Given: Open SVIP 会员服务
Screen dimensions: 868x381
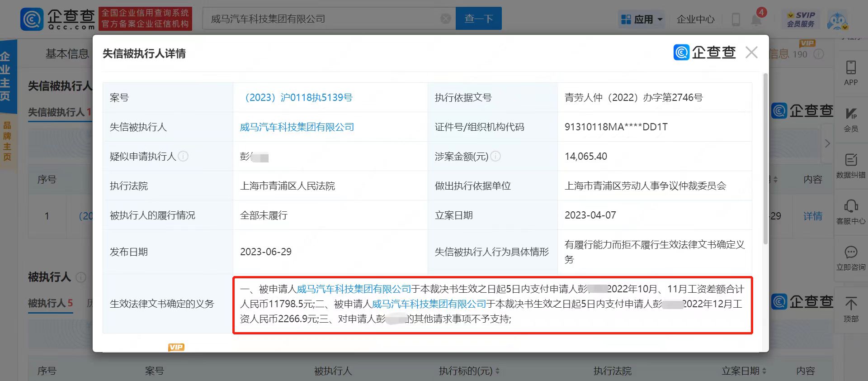Looking at the screenshot, I should [801, 19].
